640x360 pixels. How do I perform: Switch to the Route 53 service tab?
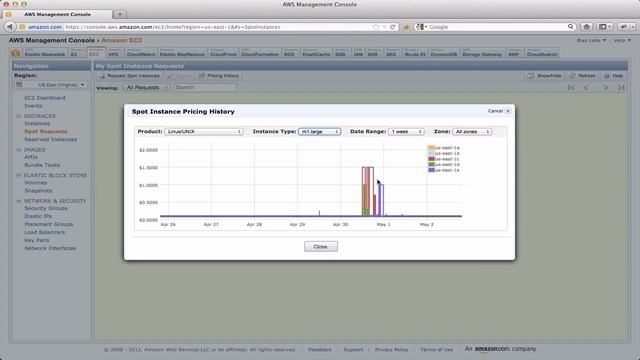[415, 53]
